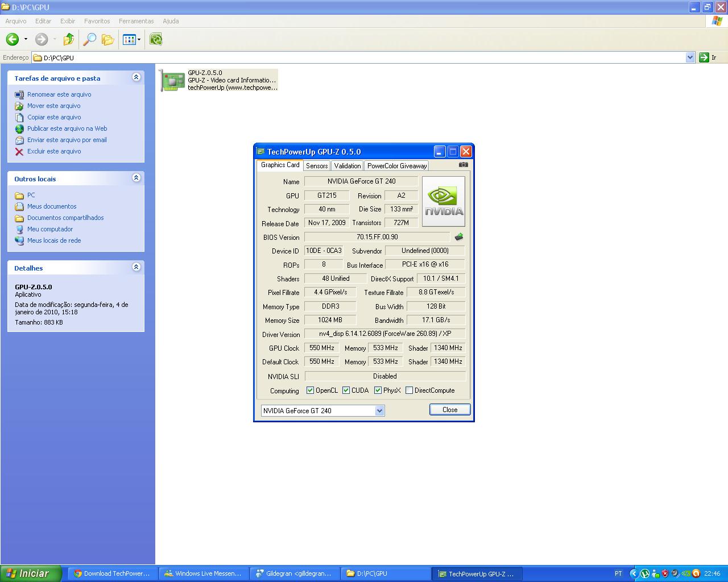
Task: Click the Close button in GPU-Z
Action: click(450, 410)
